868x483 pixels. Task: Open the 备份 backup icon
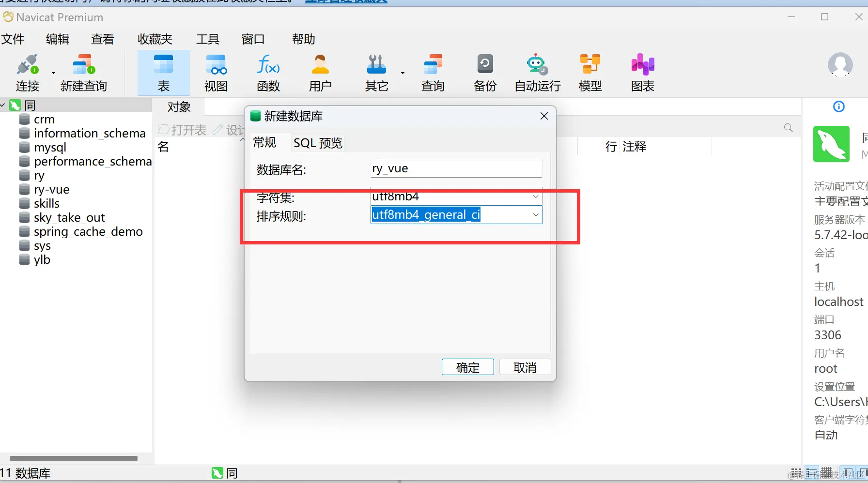(x=485, y=73)
